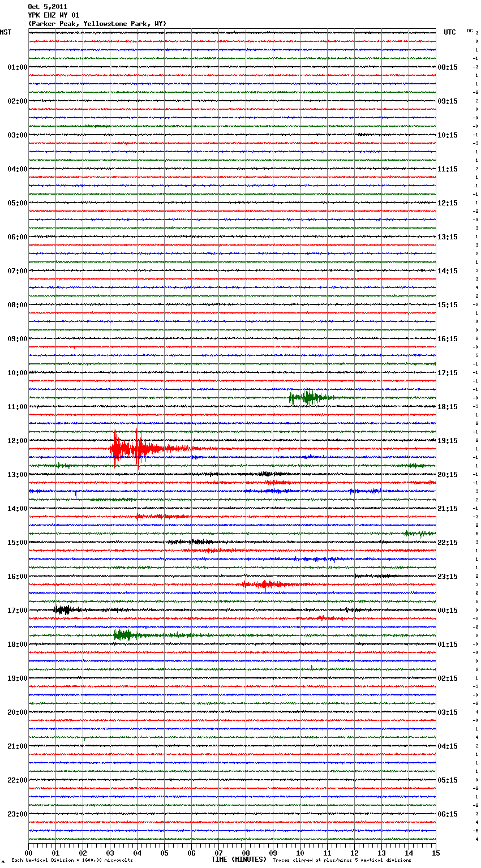Click the 14:15 UTC time label
The image size is (481, 868).
[x=448, y=271]
